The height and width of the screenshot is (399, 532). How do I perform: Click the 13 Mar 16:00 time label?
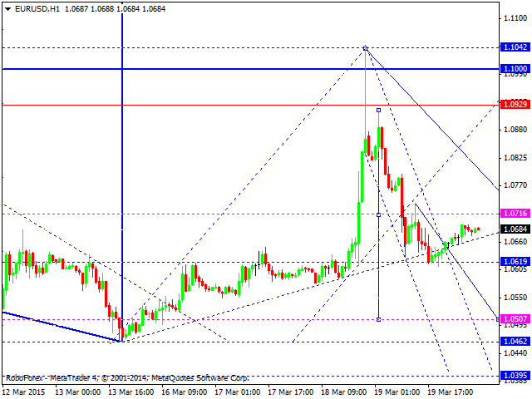pyautogui.click(x=131, y=392)
